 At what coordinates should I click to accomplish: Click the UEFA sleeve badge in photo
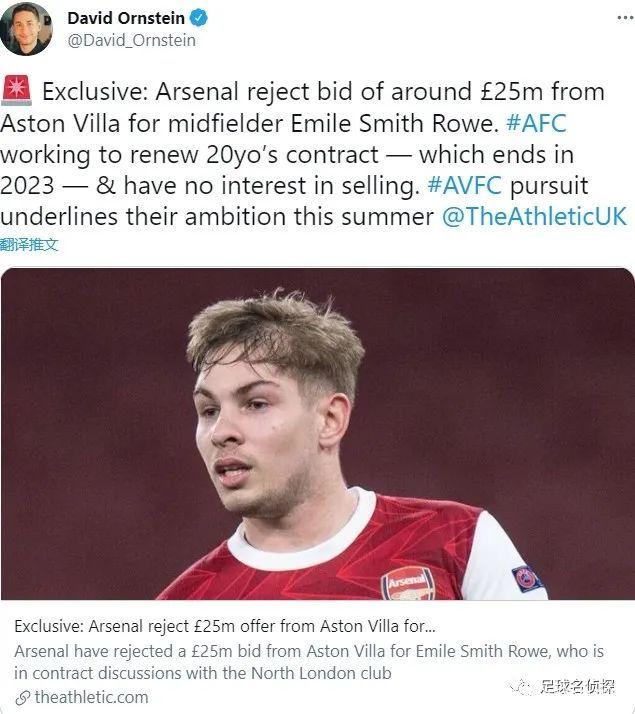(524, 577)
